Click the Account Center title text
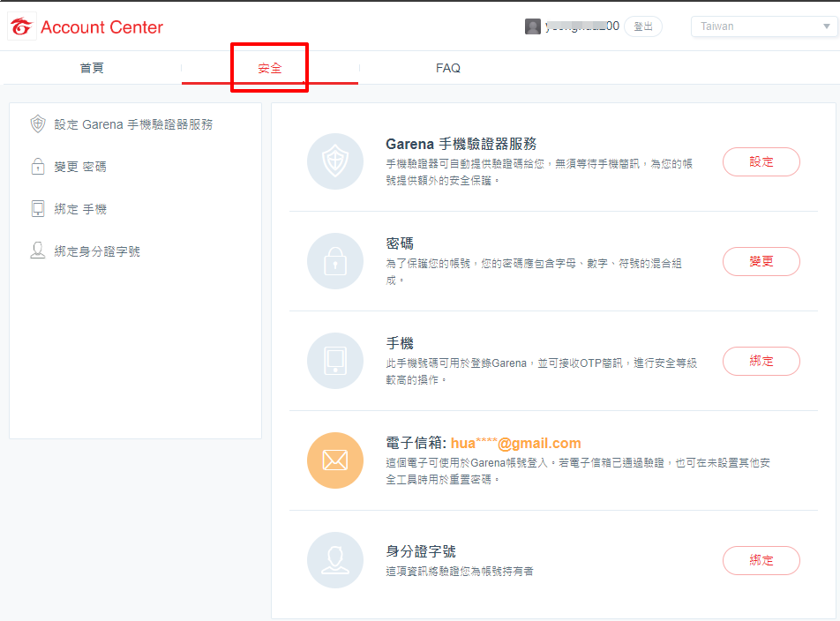The height and width of the screenshot is (621, 840). point(101,26)
